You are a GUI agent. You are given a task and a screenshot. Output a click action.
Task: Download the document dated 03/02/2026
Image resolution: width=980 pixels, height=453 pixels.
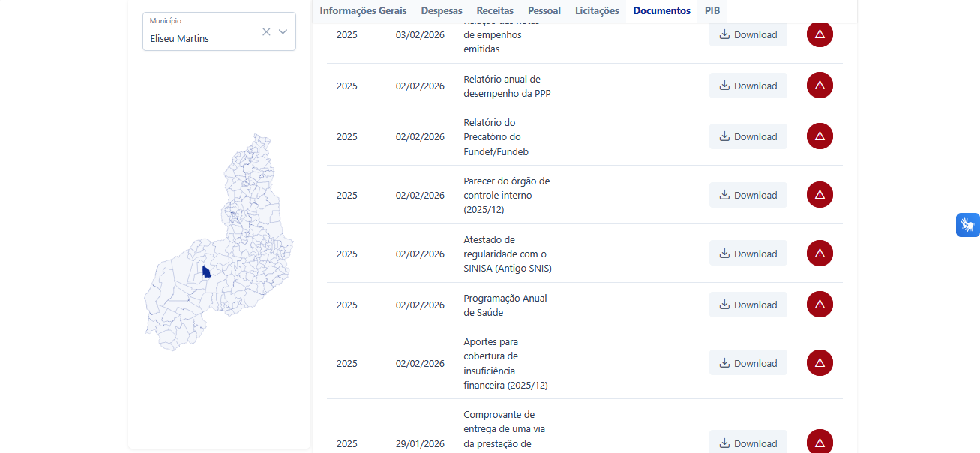pyautogui.click(x=748, y=34)
